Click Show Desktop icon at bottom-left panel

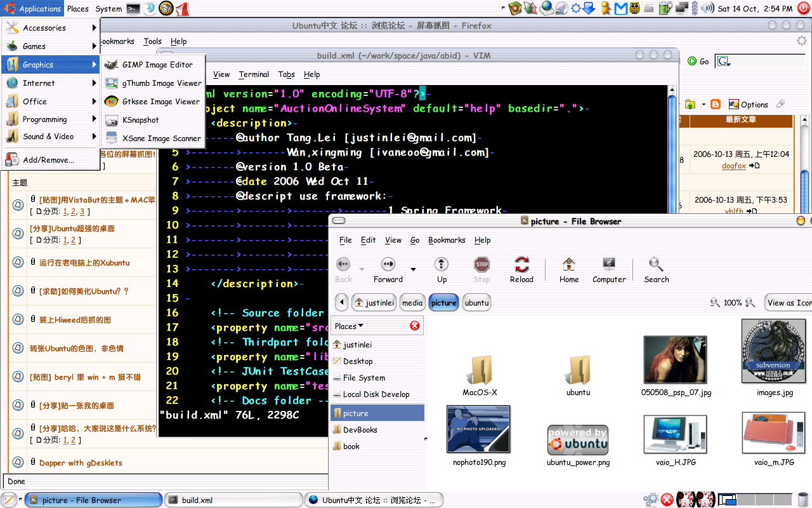pos(8,500)
